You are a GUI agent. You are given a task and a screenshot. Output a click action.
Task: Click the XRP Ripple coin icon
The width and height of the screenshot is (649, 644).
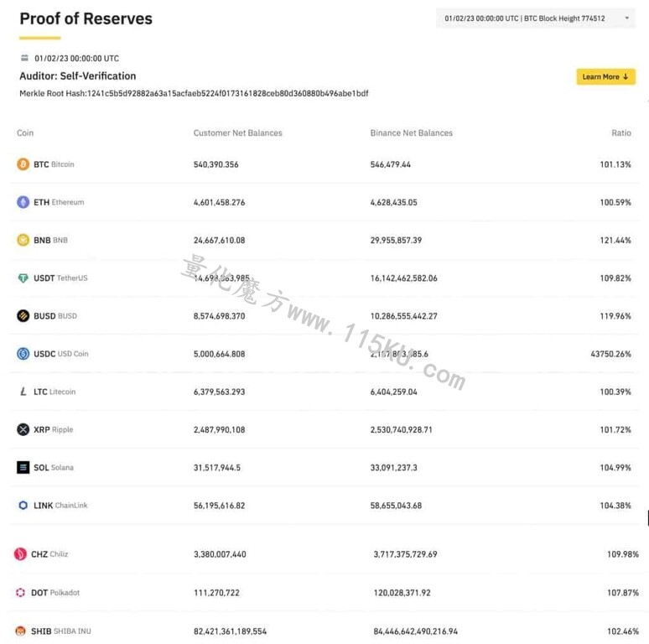(23, 429)
